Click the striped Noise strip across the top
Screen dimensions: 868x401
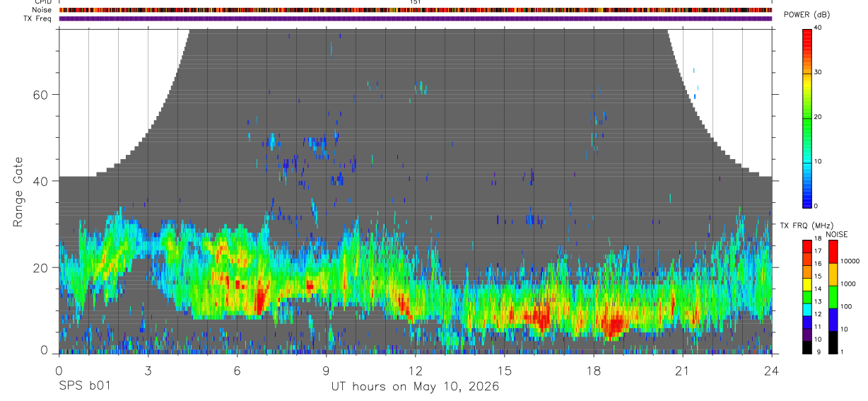tap(416, 10)
